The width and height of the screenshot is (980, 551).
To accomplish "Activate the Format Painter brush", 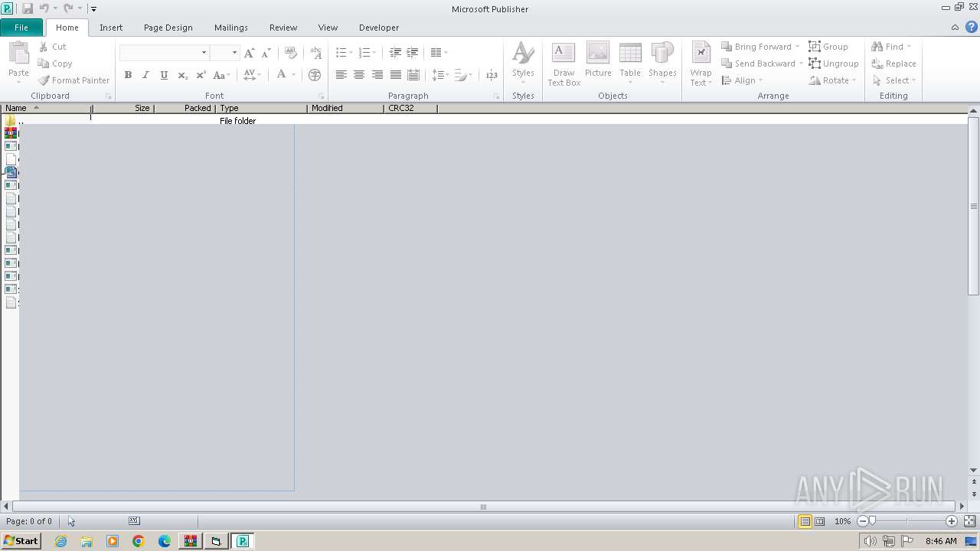I will (x=73, y=80).
